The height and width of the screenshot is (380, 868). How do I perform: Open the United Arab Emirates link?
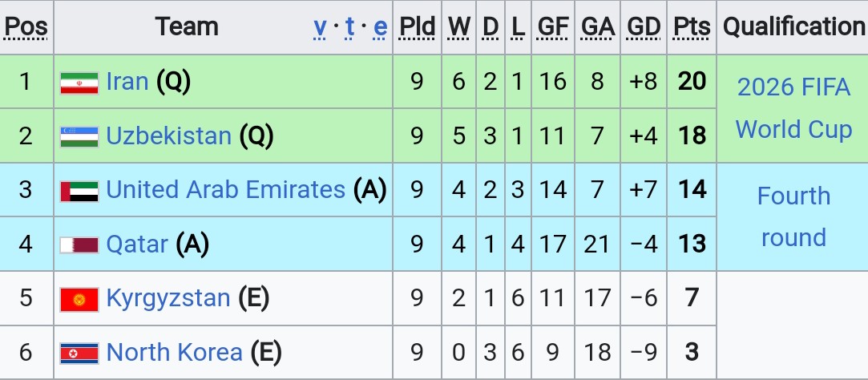coord(226,189)
